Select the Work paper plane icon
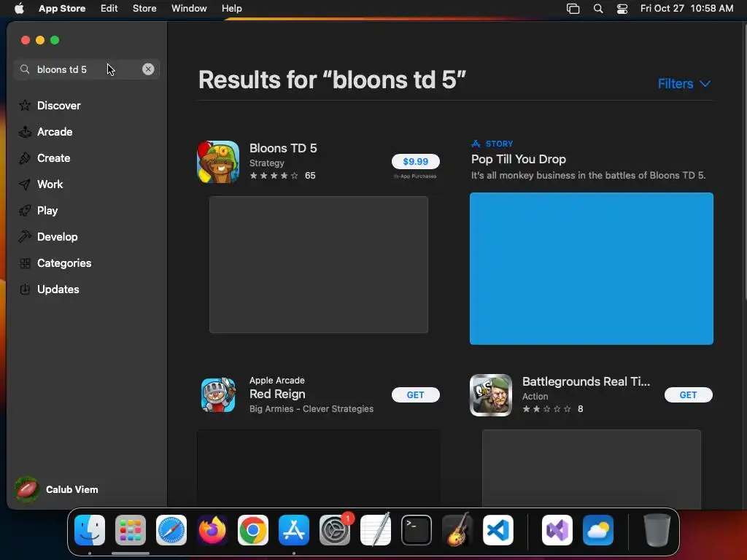 point(25,184)
